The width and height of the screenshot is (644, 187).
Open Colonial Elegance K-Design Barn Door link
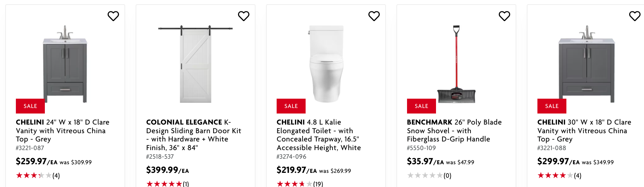tap(193, 135)
